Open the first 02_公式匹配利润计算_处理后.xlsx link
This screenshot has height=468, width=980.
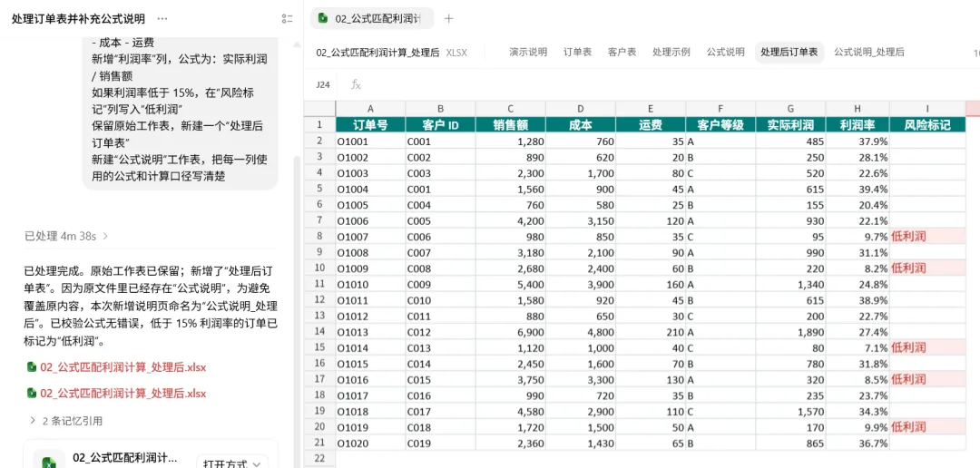point(123,367)
